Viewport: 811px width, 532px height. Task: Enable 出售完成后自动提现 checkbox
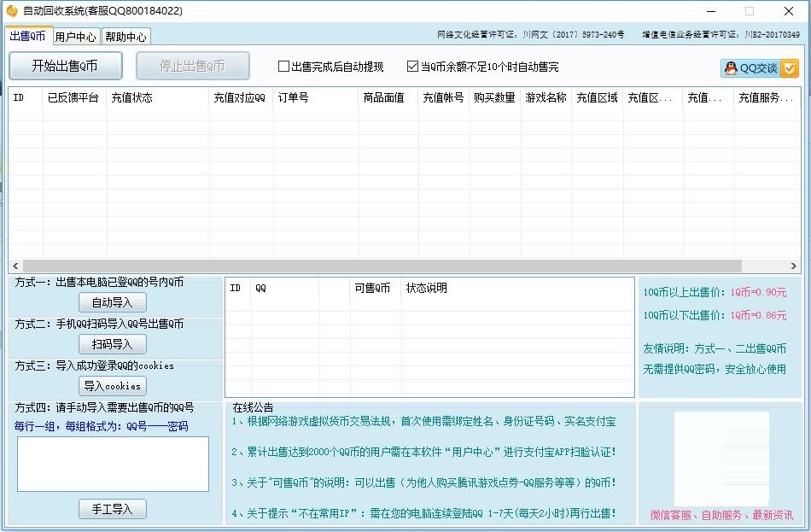pyautogui.click(x=284, y=67)
